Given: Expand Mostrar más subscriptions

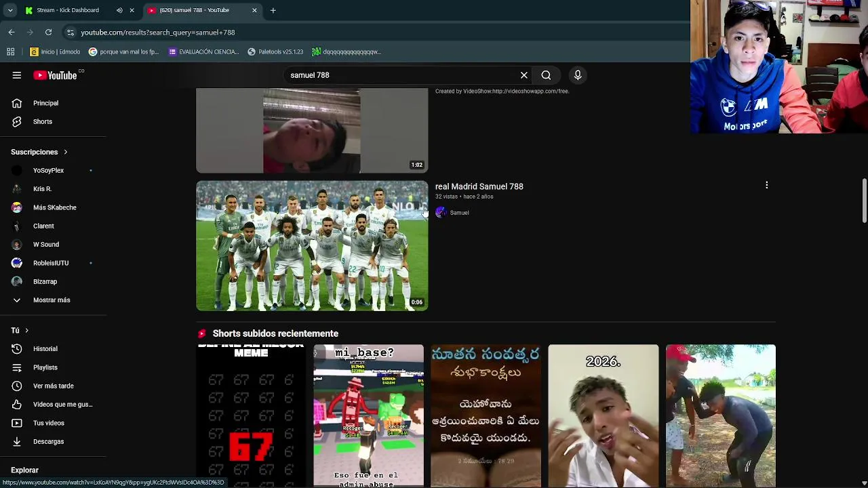Looking at the screenshot, I should (53, 300).
